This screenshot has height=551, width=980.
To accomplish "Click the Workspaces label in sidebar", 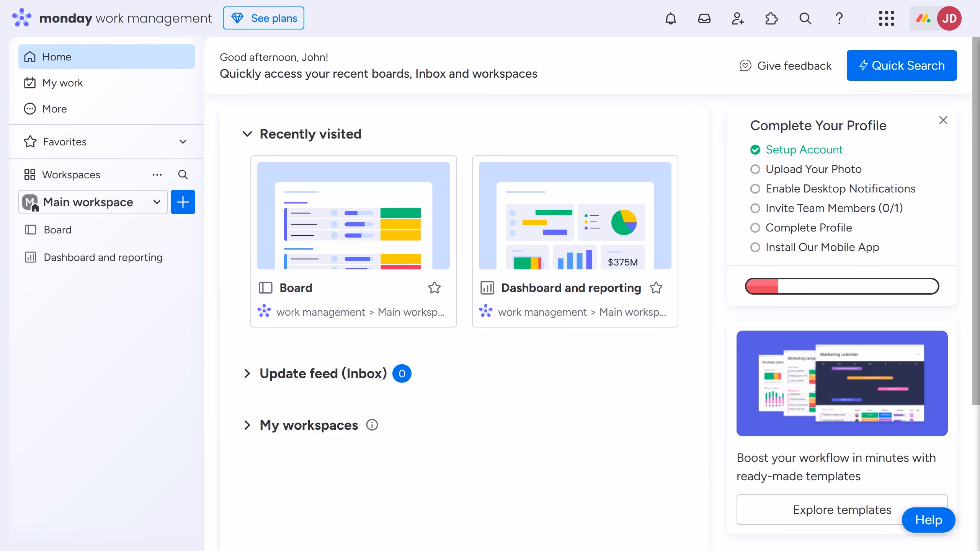I will [71, 174].
